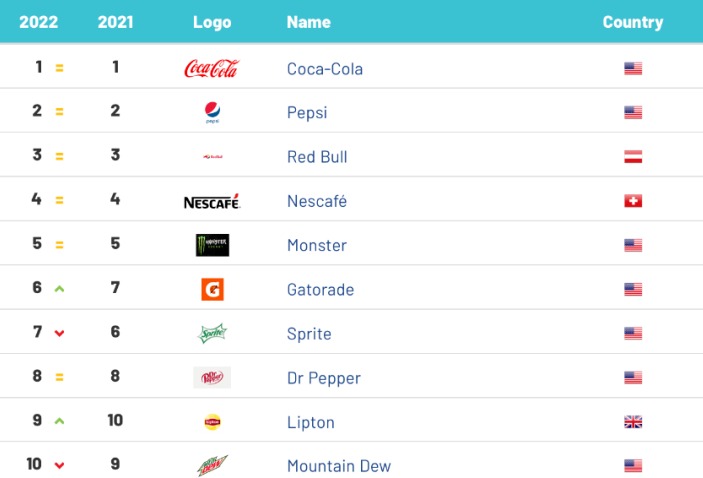Click the Monster Energy logo
Screen dimensions: 703x478
(x=212, y=245)
